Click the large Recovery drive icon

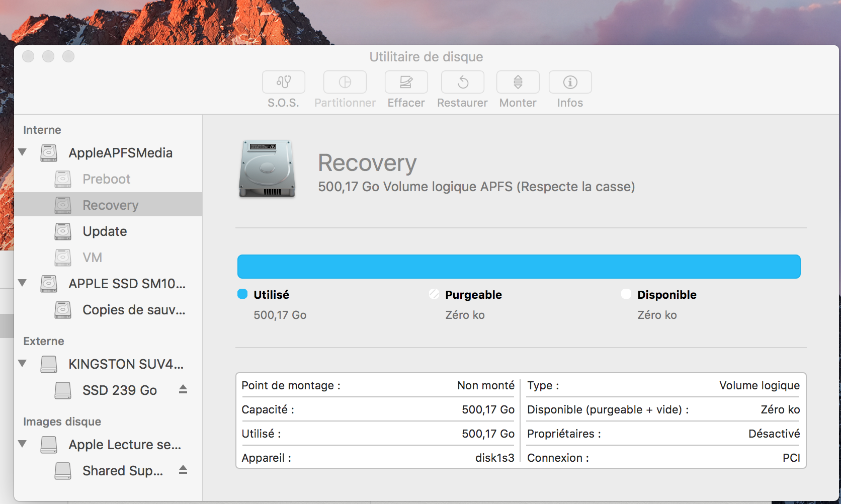coord(267,169)
